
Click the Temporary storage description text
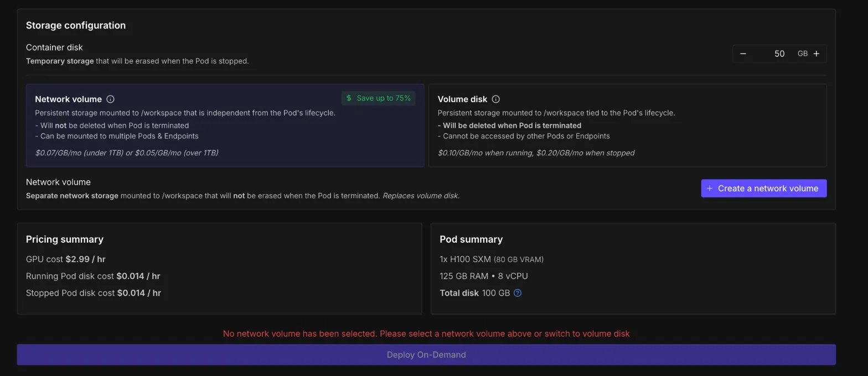click(x=137, y=61)
